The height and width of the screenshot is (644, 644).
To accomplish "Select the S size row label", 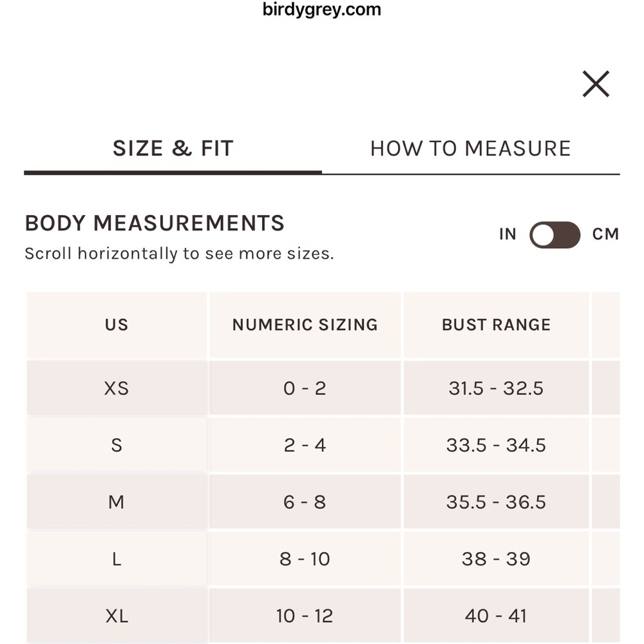I will pos(117,445).
